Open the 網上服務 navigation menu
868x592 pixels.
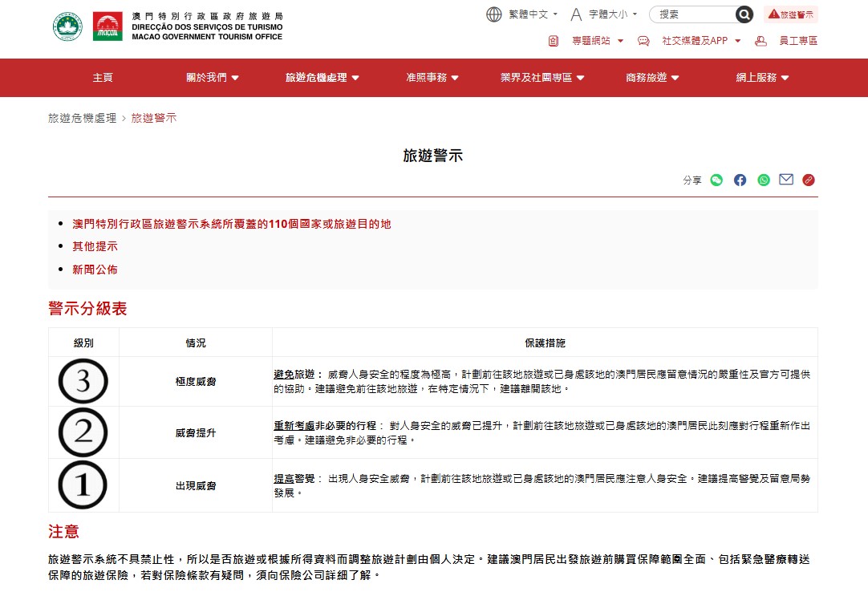coord(762,78)
